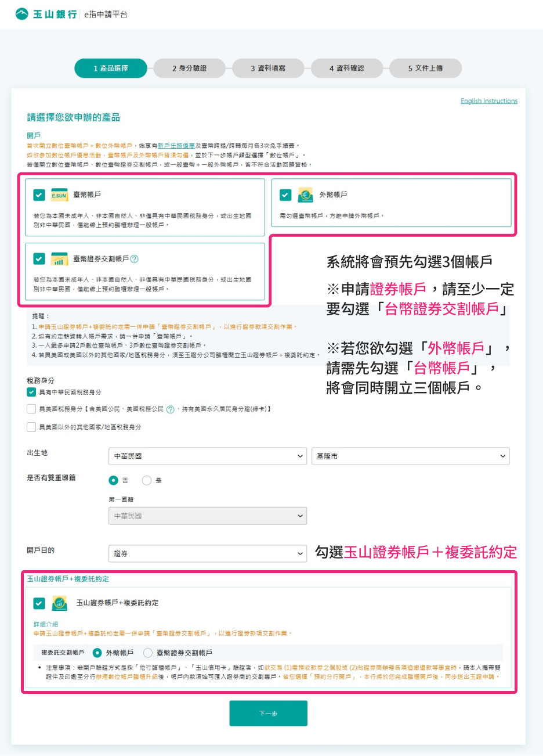Go to step 4 資料確認
Viewport: 543px width, 756px height.
point(347,68)
